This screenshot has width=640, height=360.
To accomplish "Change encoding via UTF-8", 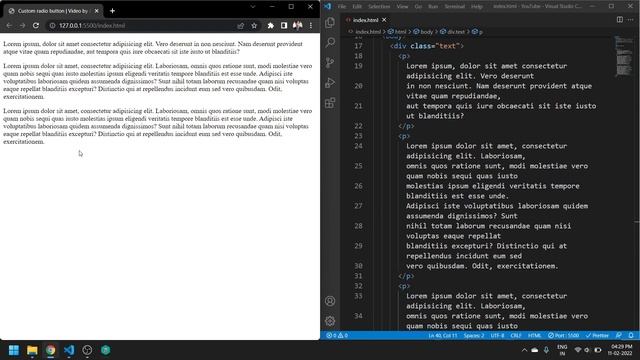I will [497, 336].
